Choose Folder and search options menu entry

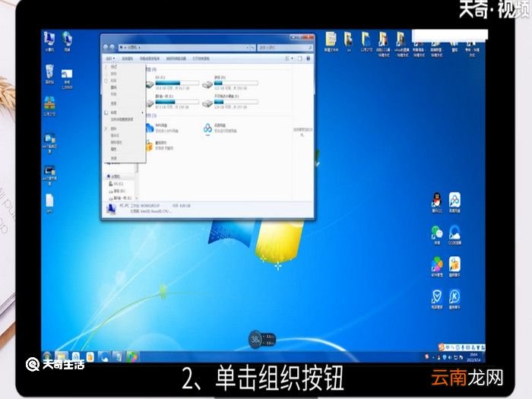tap(122, 119)
